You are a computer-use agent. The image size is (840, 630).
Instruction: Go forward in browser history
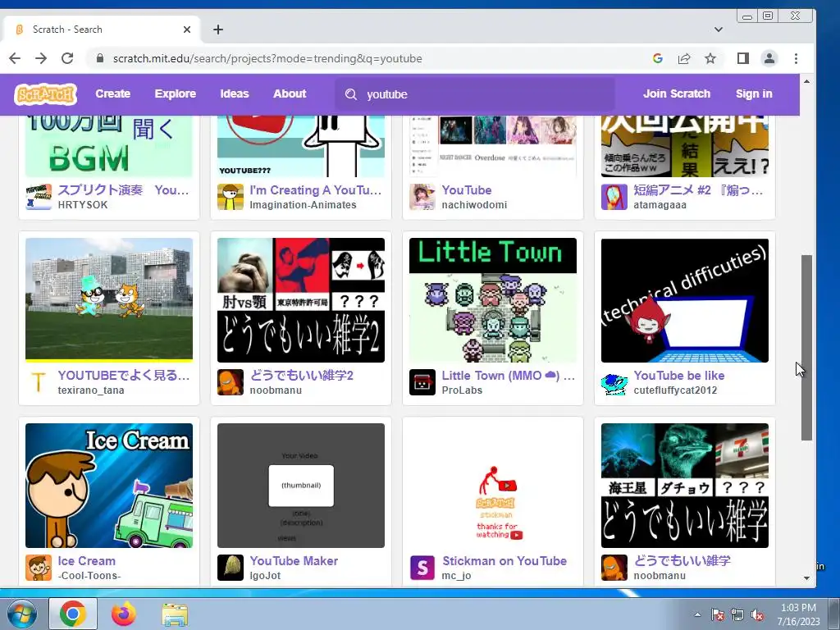(41, 58)
